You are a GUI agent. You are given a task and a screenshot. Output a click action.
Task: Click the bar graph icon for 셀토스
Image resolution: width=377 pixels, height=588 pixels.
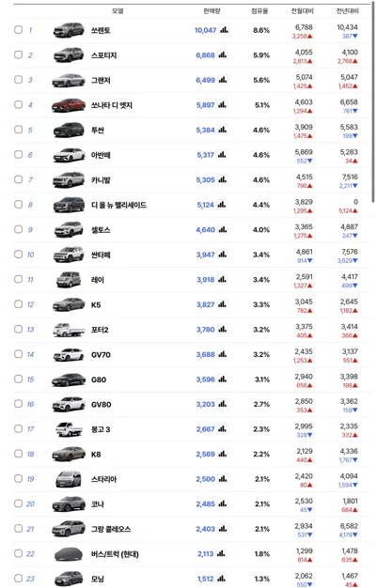(223, 229)
